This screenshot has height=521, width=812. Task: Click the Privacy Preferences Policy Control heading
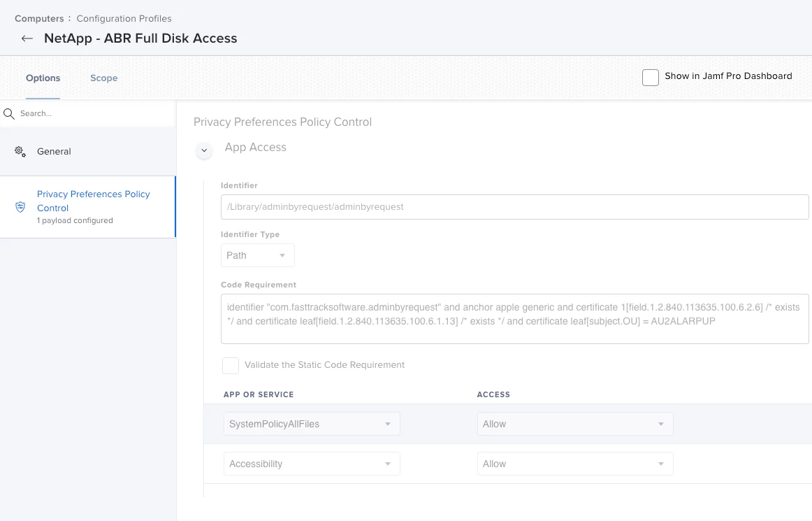tap(283, 122)
